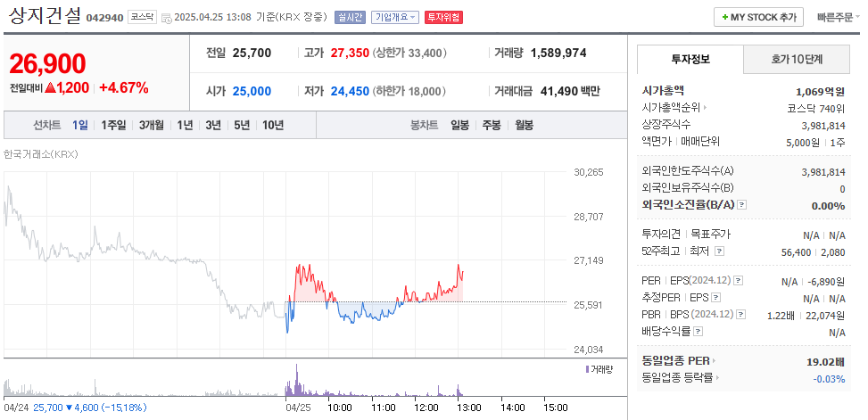Click the 04/24 previous-day summary text

pyautogui.click(x=75, y=408)
